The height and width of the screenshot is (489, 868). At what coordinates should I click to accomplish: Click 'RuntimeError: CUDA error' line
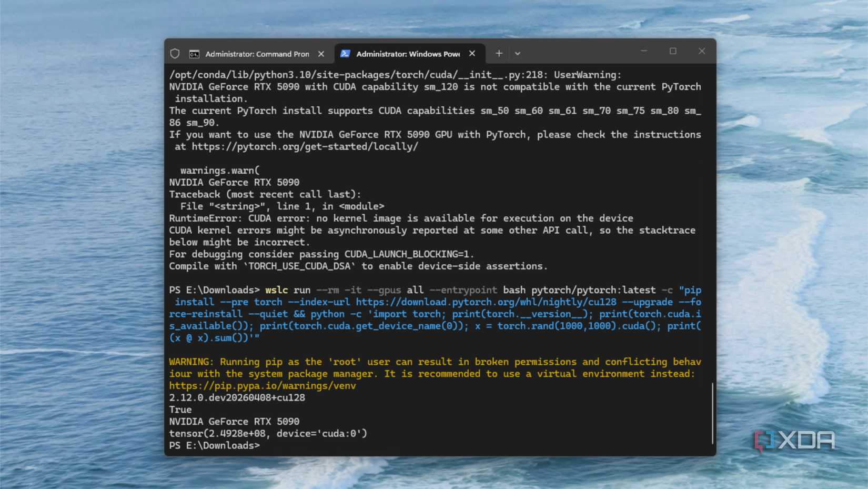tap(401, 218)
